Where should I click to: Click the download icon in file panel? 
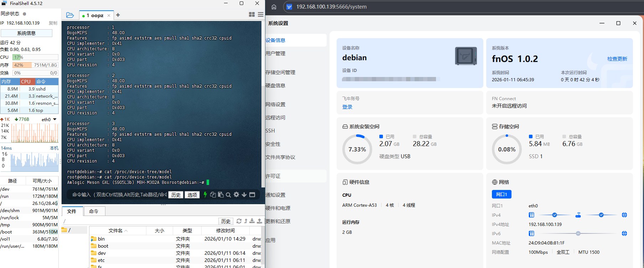(x=252, y=221)
